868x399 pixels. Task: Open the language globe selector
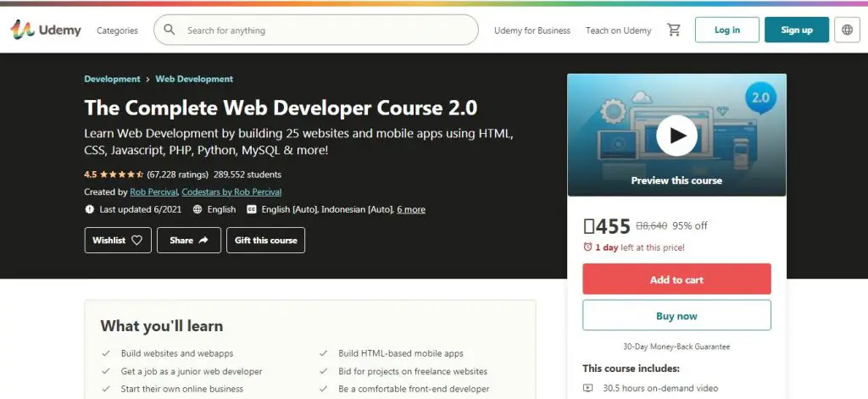(x=847, y=30)
